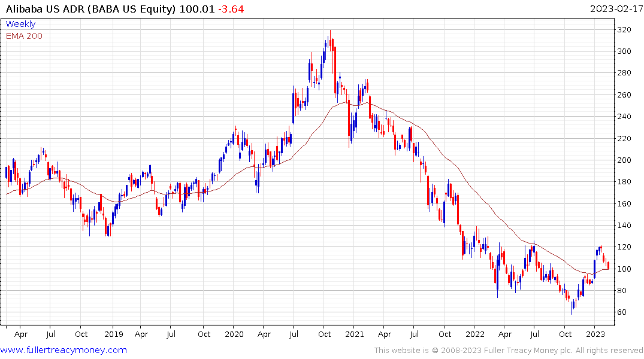The image size is (644, 359).
Task: Click the latest weekly candle near 100
Action: click(x=608, y=266)
